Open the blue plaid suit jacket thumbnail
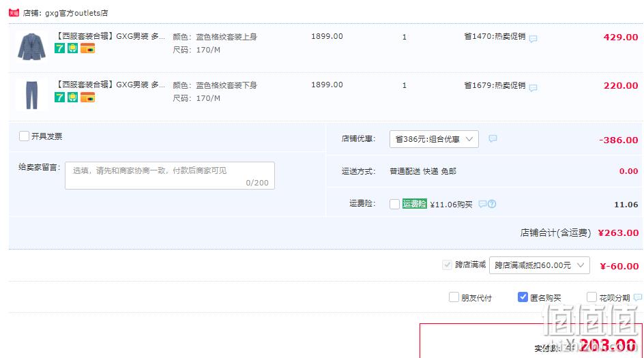Image resolution: width=644 pixels, height=358 pixels. tap(31, 47)
